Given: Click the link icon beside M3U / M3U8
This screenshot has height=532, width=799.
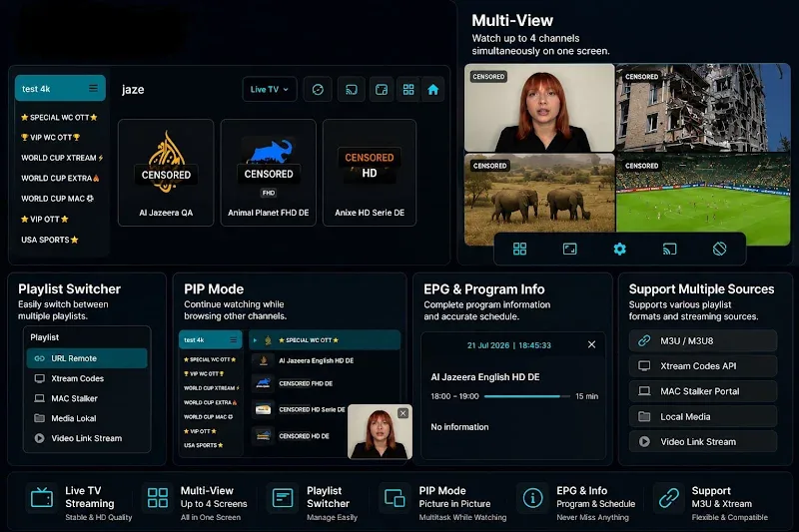Looking at the screenshot, I should click(x=644, y=340).
